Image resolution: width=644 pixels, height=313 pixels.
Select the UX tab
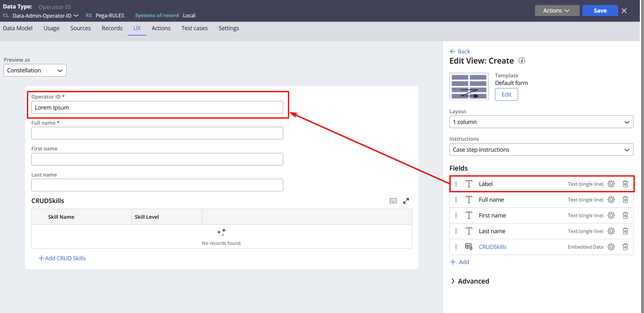pos(137,28)
